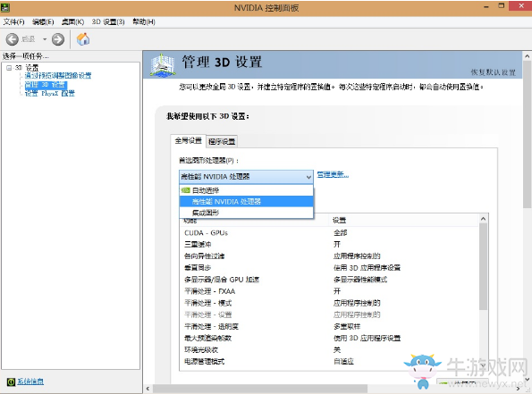Minimize the NVIDIA control panel window

coord(486,6)
